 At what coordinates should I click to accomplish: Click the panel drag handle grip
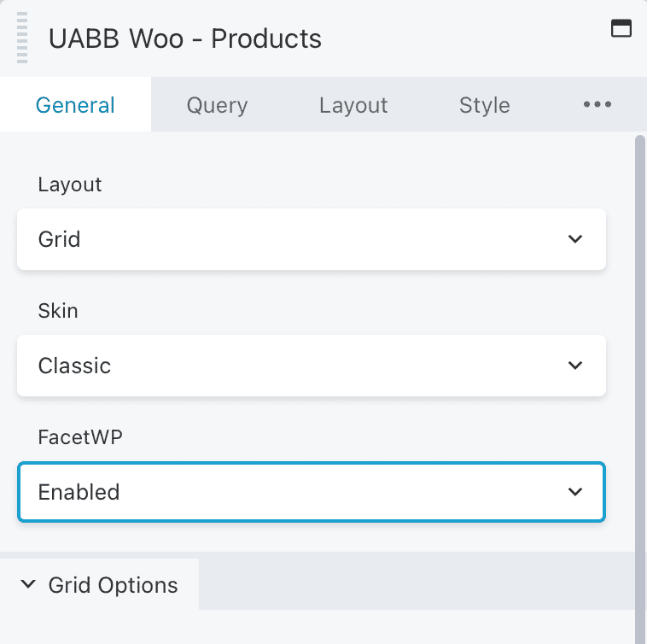tap(22, 38)
